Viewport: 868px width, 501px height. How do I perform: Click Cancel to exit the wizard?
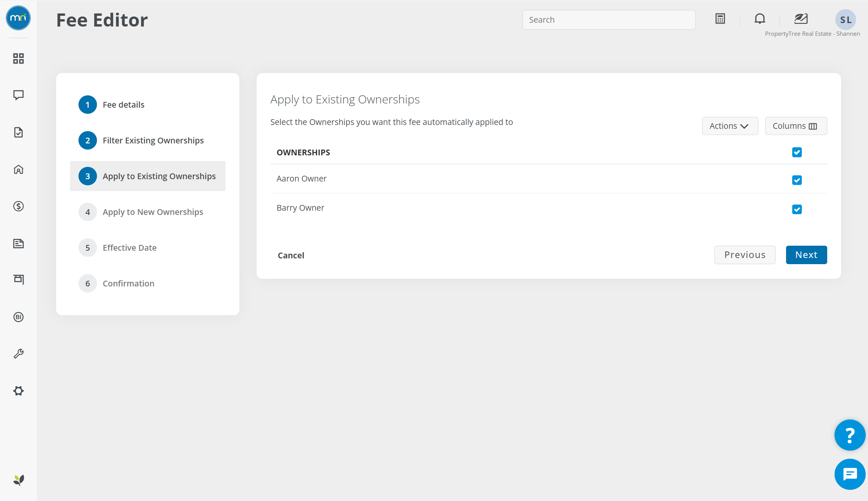[291, 255]
